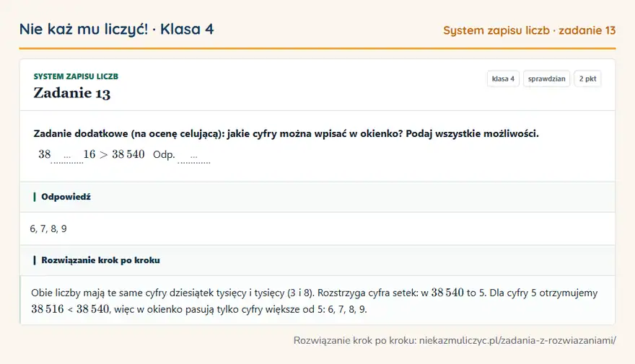Click the number '38 540' in the inequality
Screen dimensions: 635x364
(x=128, y=154)
